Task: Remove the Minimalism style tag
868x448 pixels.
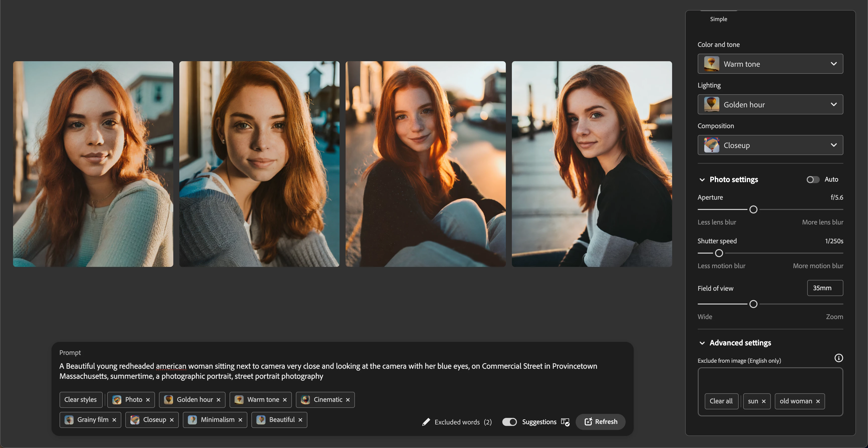Action: tap(240, 420)
